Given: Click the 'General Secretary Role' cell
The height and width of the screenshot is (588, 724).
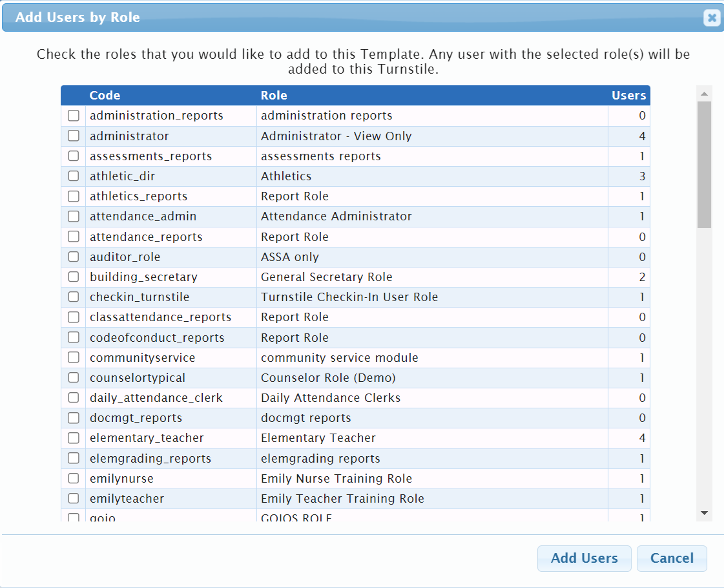Looking at the screenshot, I should click(x=432, y=277).
